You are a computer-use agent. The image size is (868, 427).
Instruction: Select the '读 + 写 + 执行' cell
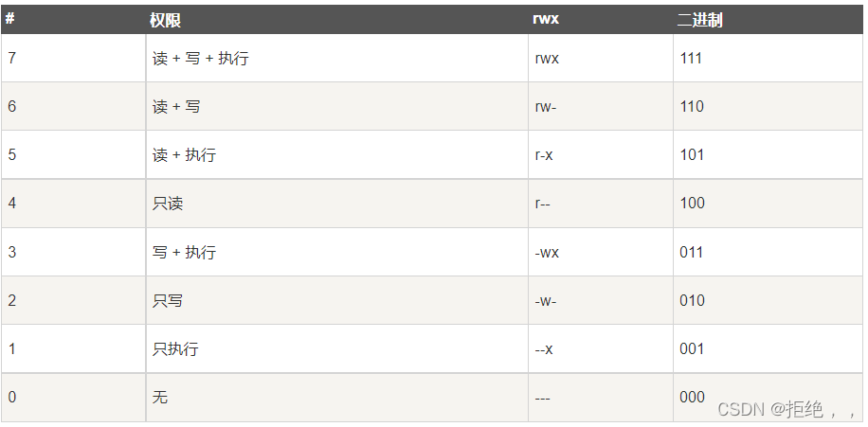(x=201, y=59)
